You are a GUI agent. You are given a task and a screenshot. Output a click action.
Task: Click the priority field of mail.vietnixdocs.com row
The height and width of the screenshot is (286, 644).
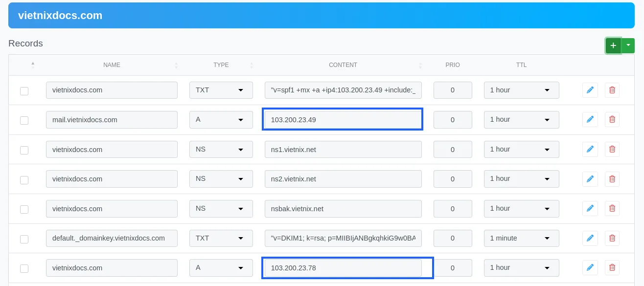(x=453, y=120)
